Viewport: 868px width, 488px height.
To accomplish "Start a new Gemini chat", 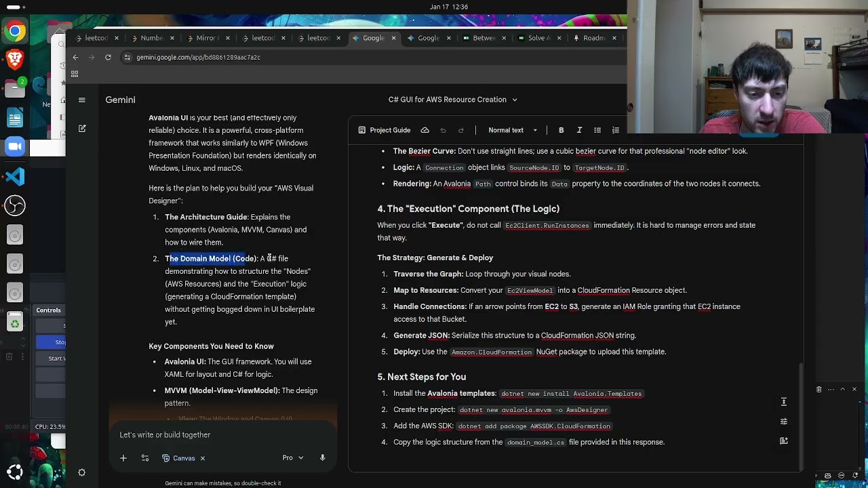I will [82, 129].
